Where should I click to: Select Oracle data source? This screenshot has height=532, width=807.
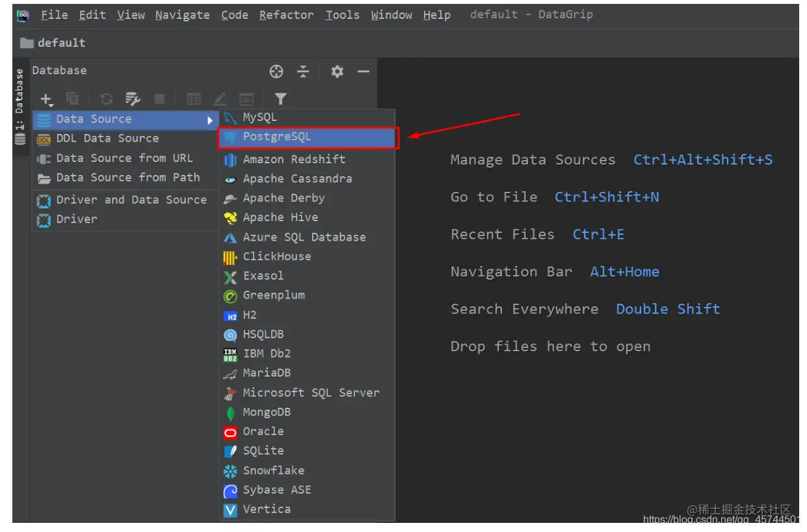[307, 432]
